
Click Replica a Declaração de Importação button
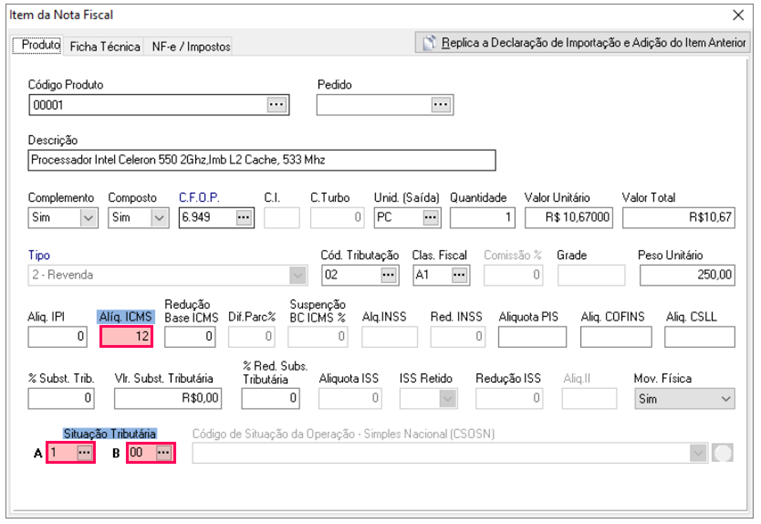click(583, 43)
